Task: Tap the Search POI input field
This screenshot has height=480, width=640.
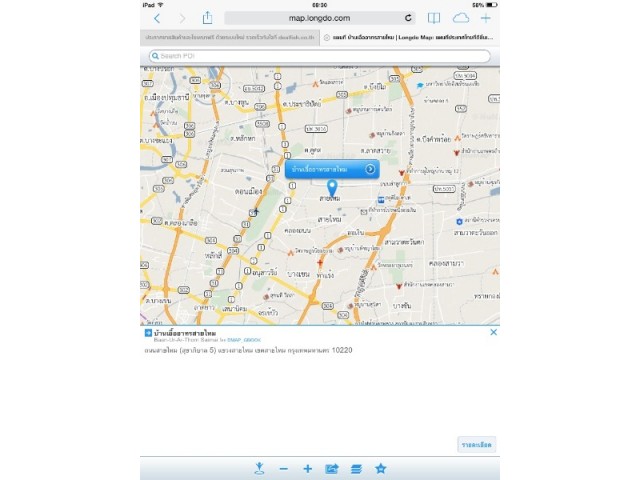Action: click(x=320, y=56)
